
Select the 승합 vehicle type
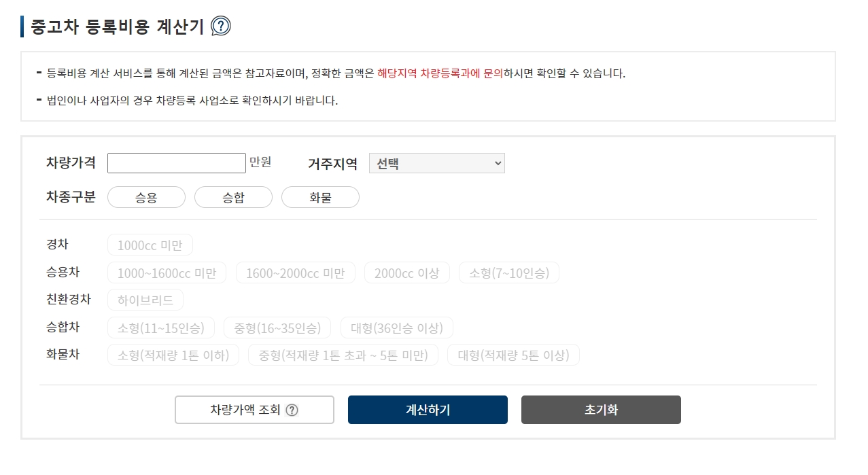point(233,197)
